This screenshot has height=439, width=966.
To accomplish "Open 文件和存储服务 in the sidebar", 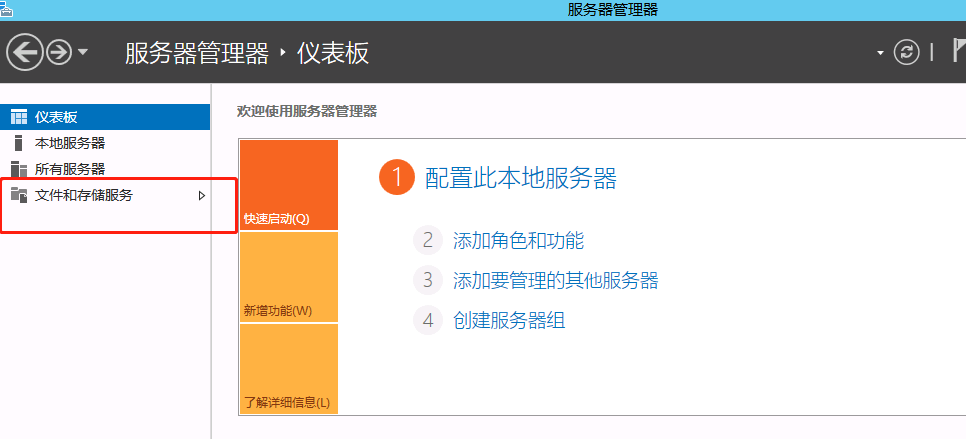I will click(105, 196).
